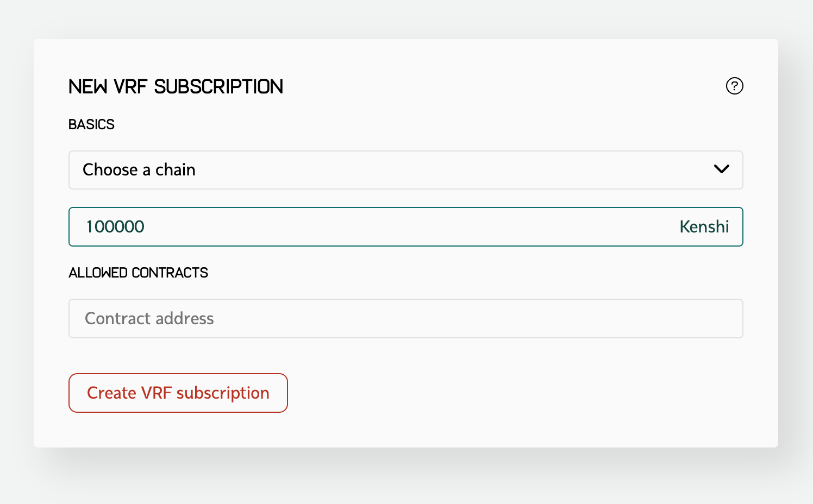Select the "Choose a chain" placeholder text
The image size is (813, 504).
point(139,170)
